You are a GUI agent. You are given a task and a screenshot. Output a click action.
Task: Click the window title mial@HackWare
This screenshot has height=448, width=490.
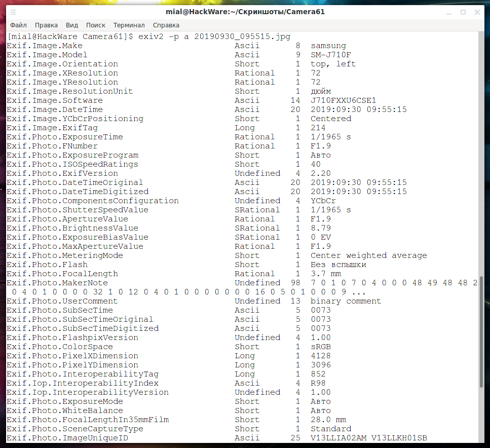tap(245, 12)
